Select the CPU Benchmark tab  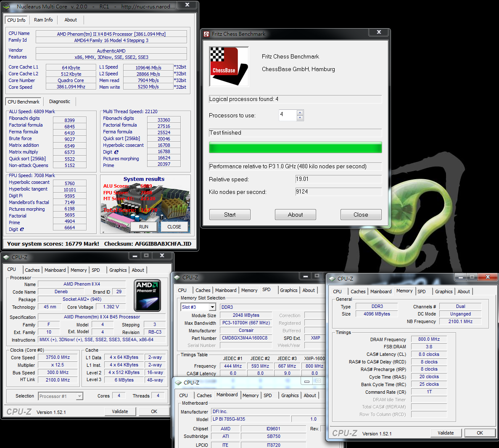(24, 102)
